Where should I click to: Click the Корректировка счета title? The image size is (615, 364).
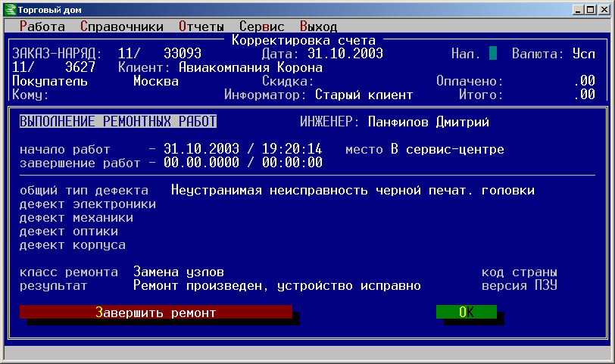pyautogui.click(x=304, y=40)
